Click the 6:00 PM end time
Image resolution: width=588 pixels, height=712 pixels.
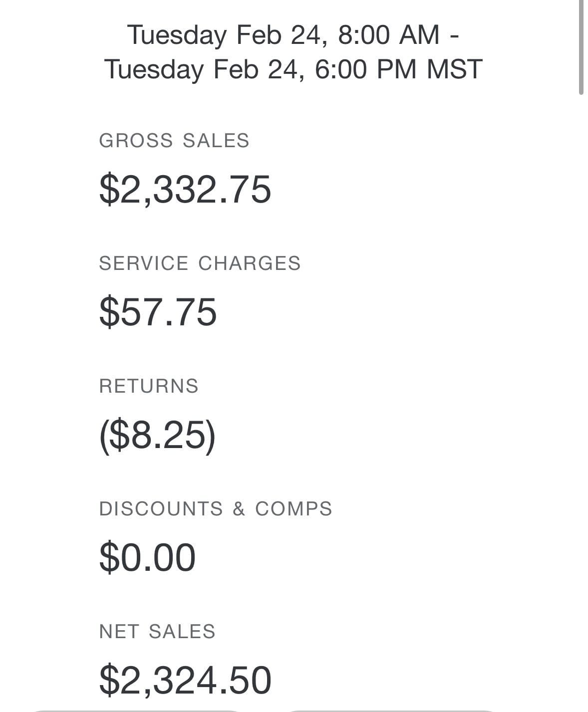point(365,69)
